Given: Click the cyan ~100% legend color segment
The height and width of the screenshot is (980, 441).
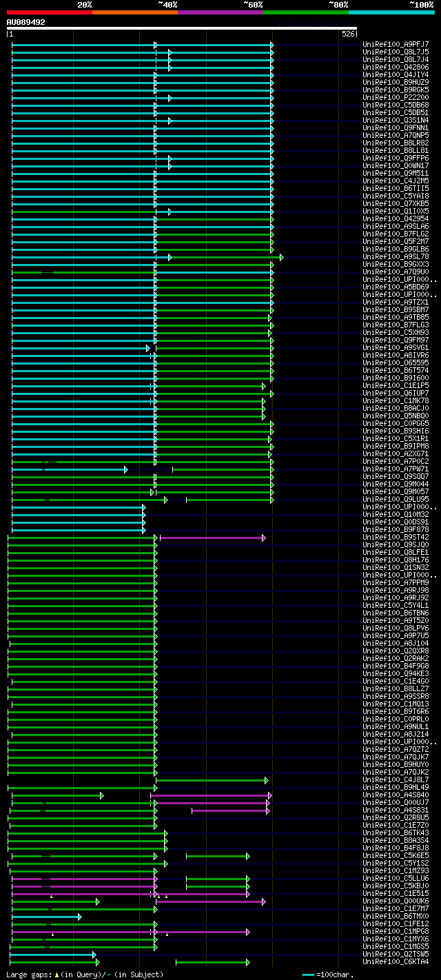Looking at the screenshot, I should click(x=391, y=12).
